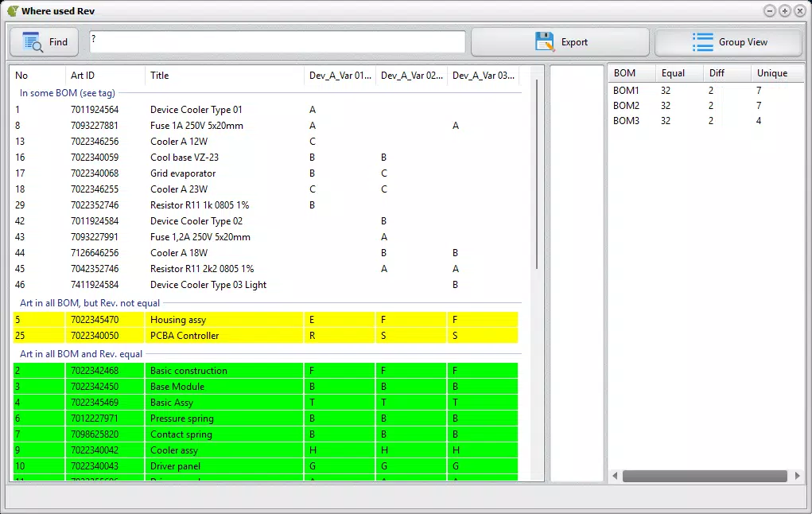Click the left scroll arrow in BOM panel
The height and width of the screenshot is (514, 812).
click(x=615, y=476)
